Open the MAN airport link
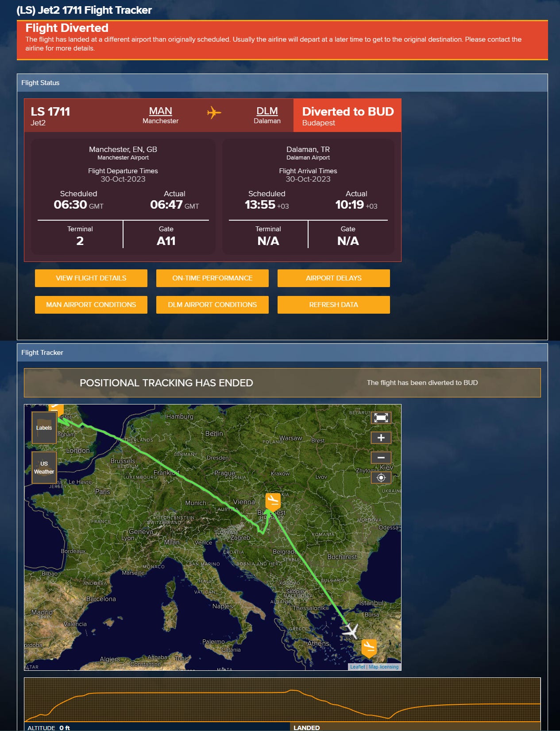Screen dimensions: 560x731 (x=160, y=111)
